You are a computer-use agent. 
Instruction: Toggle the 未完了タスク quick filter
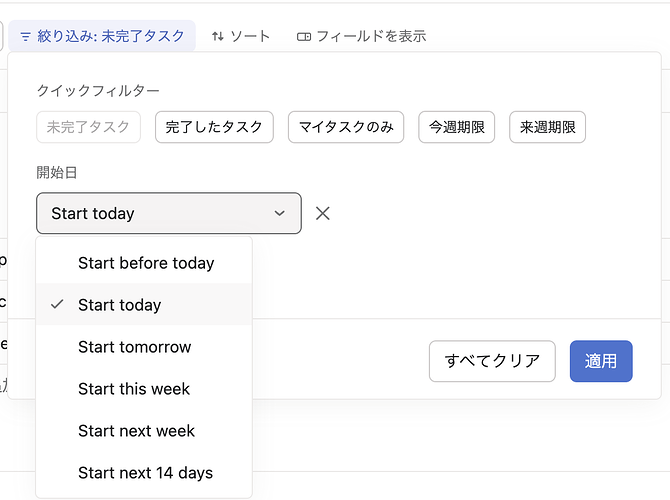point(89,127)
